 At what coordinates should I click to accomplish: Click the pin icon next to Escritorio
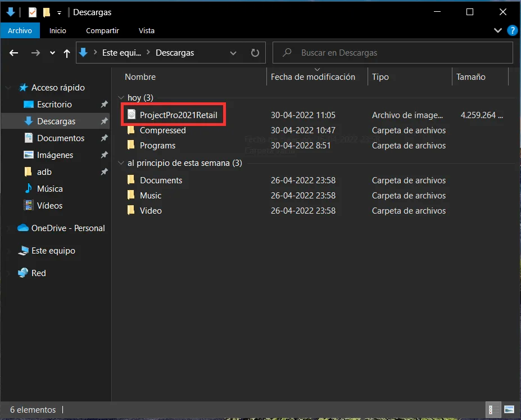(105, 105)
